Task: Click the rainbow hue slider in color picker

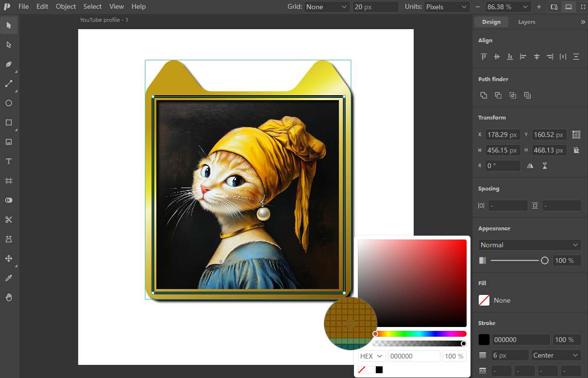Action: (x=420, y=334)
